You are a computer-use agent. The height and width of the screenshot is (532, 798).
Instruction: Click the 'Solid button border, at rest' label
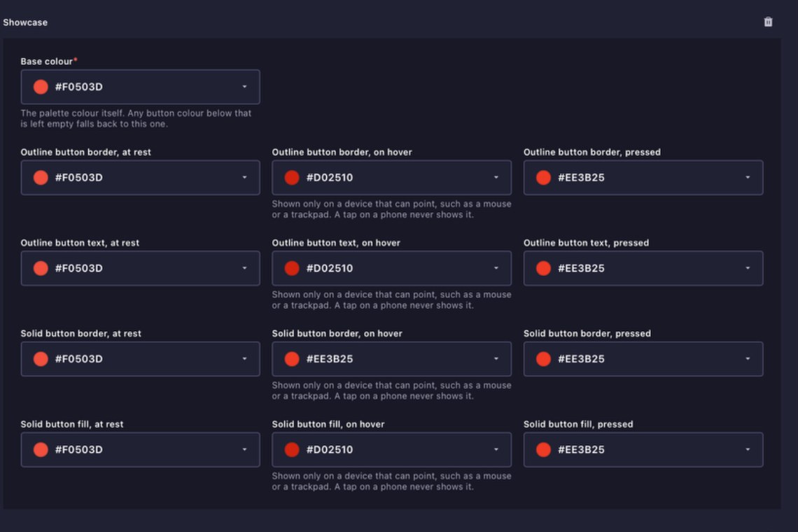point(81,333)
